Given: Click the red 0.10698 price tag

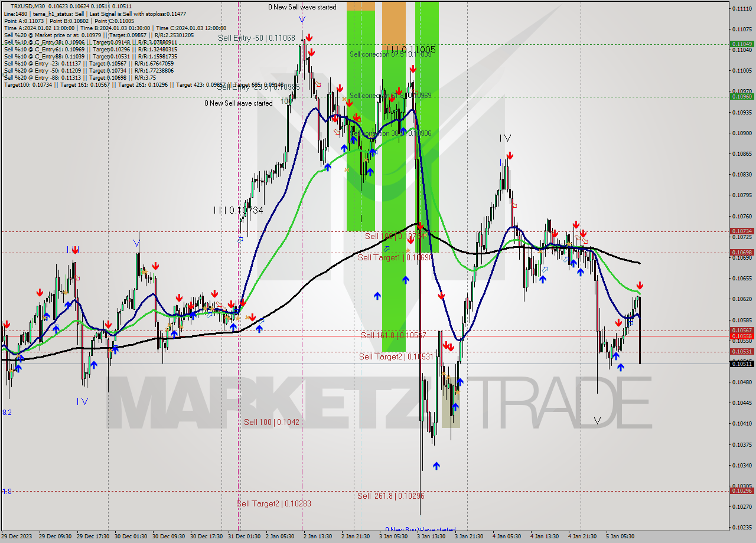Looking at the screenshot, I should pyautogui.click(x=742, y=252).
